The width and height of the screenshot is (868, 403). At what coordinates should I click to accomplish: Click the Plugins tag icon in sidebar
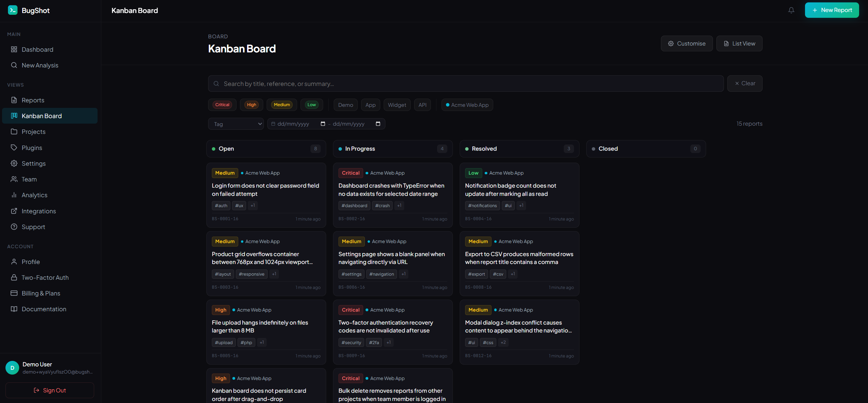click(x=14, y=148)
